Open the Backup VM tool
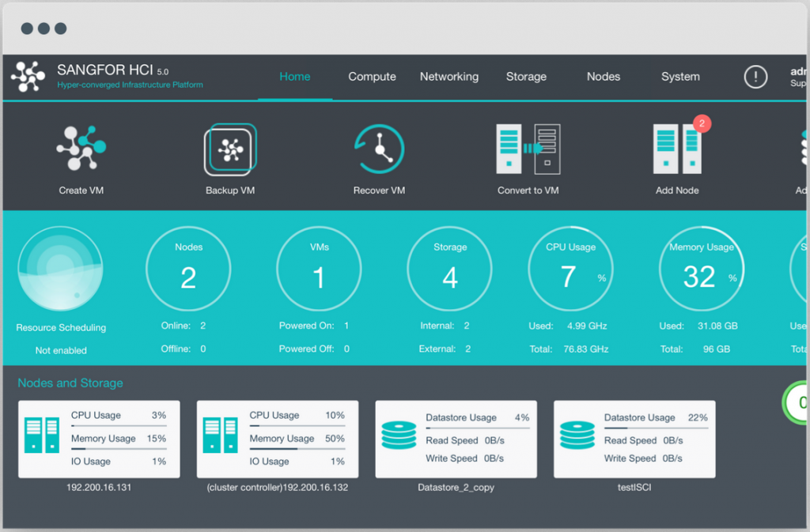Image resolution: width=810 pixels, height=532 pixels. (229, 149)
